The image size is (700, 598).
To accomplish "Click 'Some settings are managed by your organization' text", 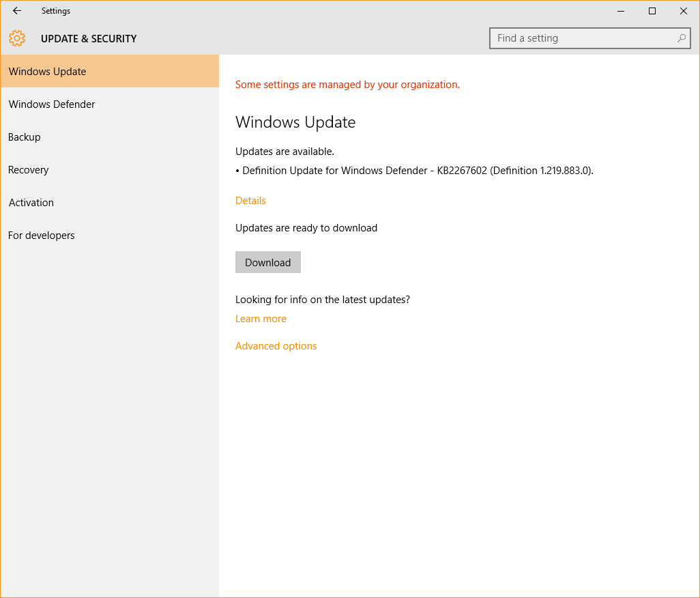I will 347,85.
